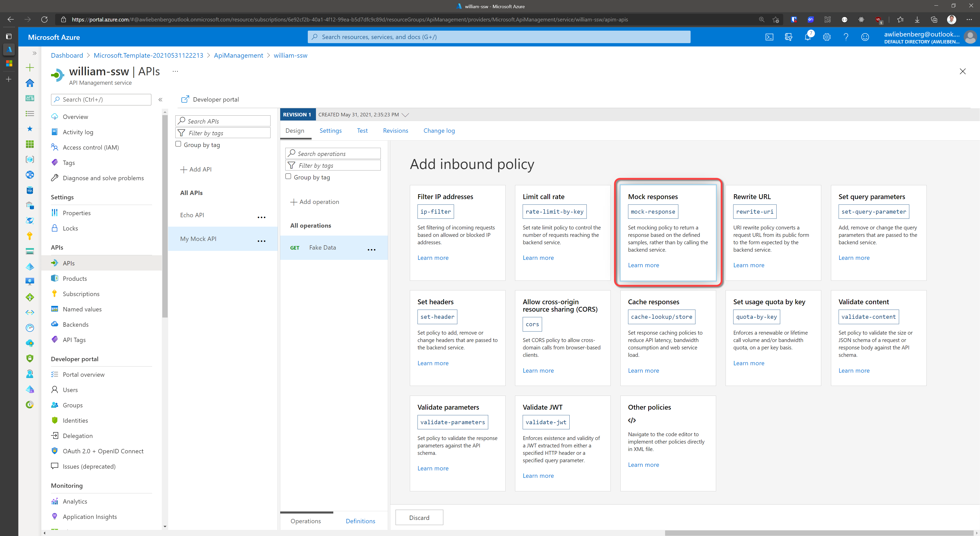Open Learn more under Mock responses
The width and height of the screenshot is (980, 536).
click(643, 265)
